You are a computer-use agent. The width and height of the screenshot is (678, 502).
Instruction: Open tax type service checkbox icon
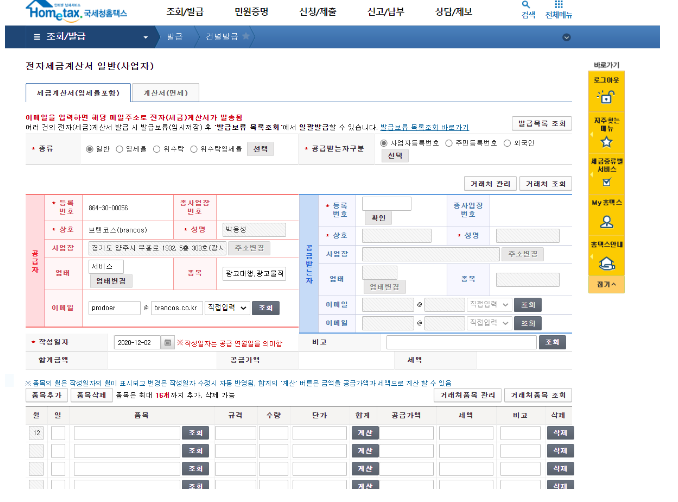pyautogui.click(x=606, y=182)
